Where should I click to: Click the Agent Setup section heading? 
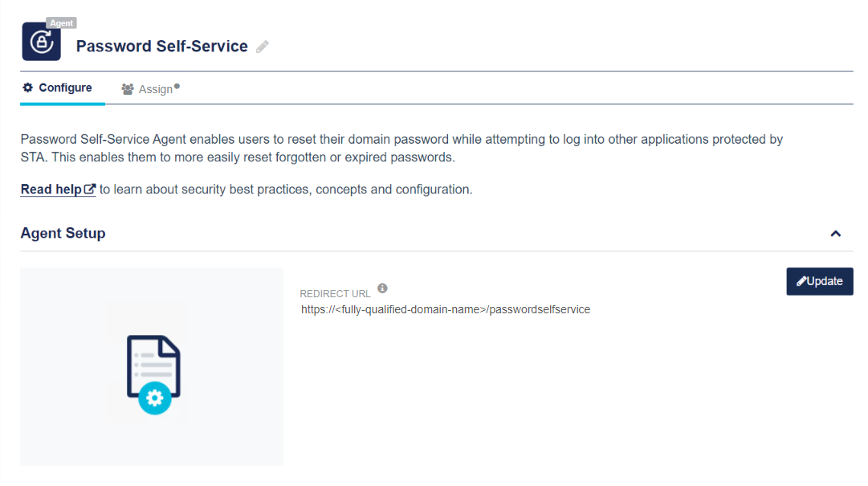click(x=63, y=234)
